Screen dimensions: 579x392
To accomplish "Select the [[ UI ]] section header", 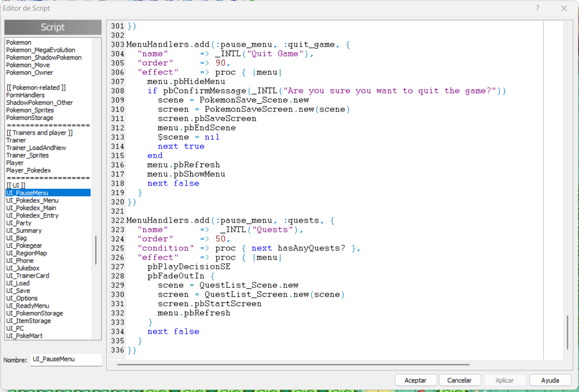I will (x=16, y=186).
